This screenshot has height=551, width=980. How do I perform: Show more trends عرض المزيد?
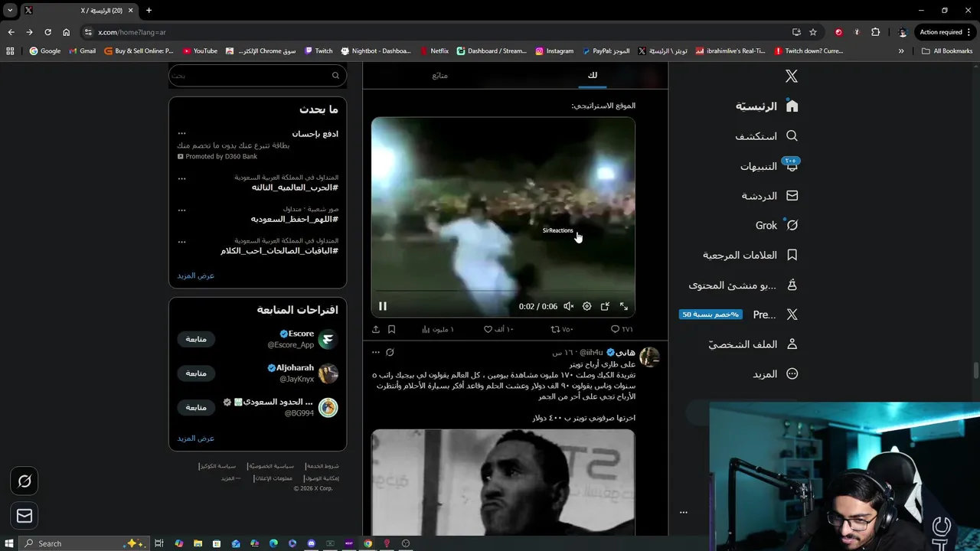tap(196, 275)
